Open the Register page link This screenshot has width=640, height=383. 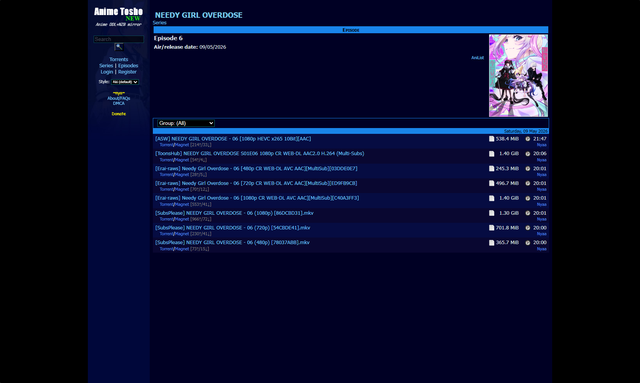tap(127, 72)
